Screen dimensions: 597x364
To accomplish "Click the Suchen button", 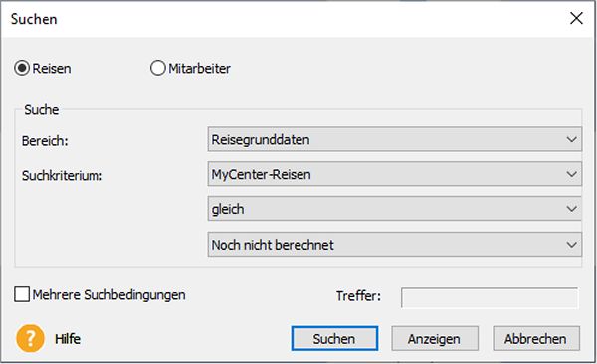I will (x=334, y=338).
